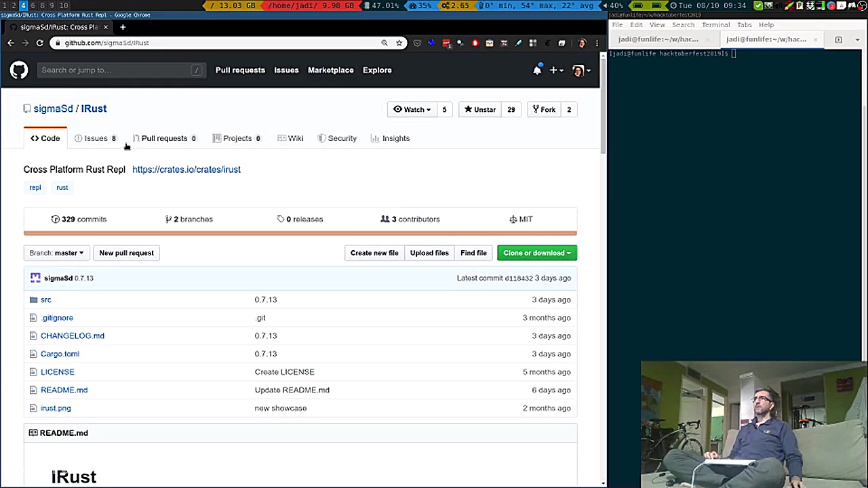Open the terminal Search menu
Image resolution: width=868 pixels, height=488 pixels.
coord(684,25)
